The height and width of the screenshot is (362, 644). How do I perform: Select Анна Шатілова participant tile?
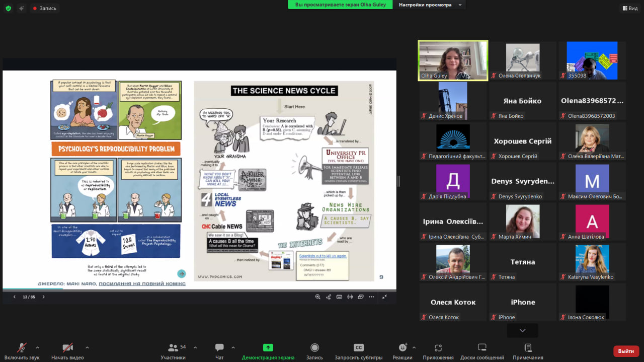(592, 222)
